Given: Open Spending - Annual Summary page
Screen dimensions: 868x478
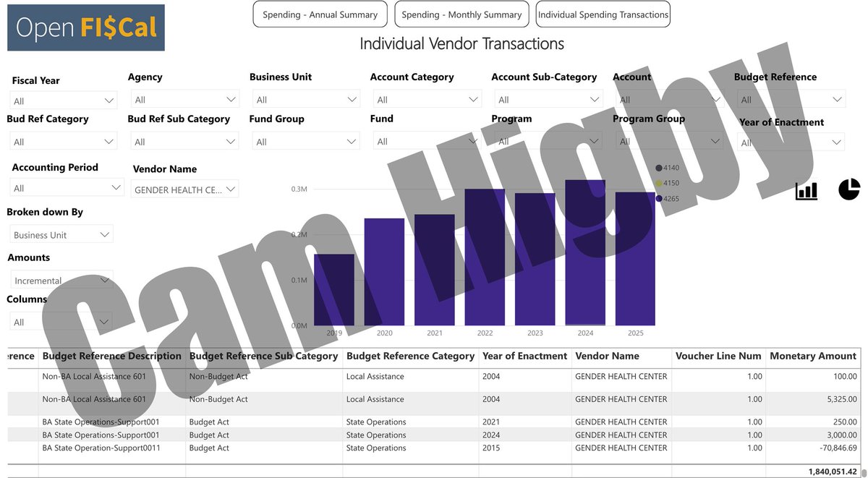Looking at the screenshot, I should (x=320, y=14).
